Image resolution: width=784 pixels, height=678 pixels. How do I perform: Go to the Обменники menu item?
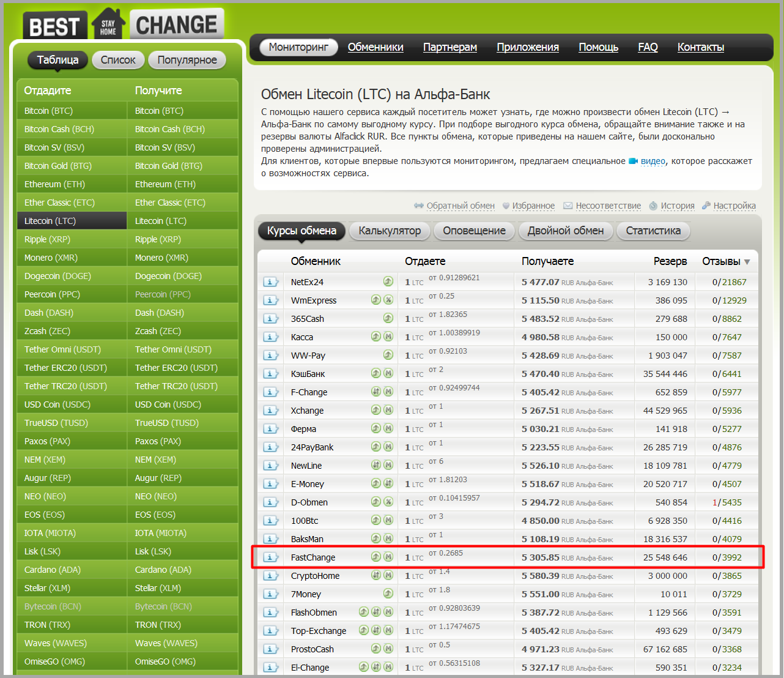pyautogui.click(x=375, y=47)
